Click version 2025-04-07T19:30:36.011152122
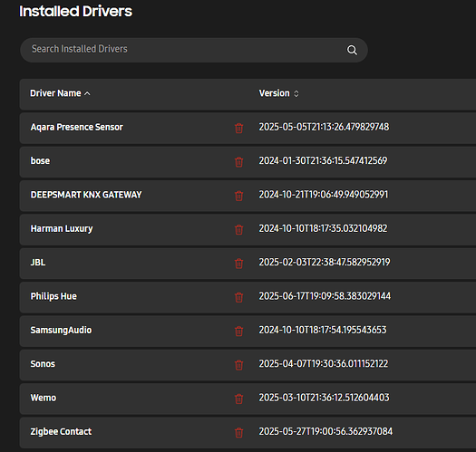Image resolution: width=476 pixels, height=452 pixels. [324, 363]
